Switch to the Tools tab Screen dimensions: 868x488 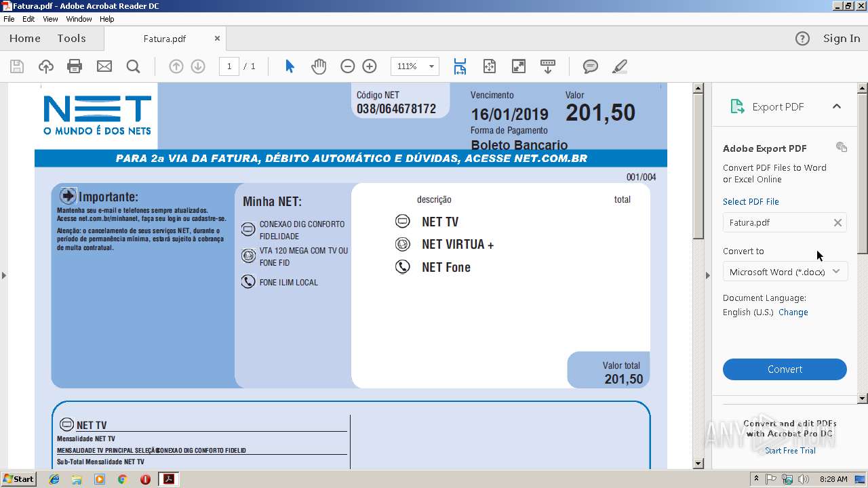[71, 39]
